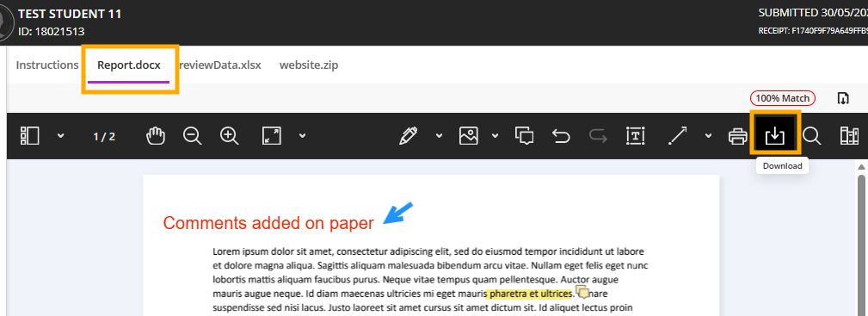The width and height of the screenshot is (868, 316).
Task: Switch to the Instructions tab
Action: 47,65
